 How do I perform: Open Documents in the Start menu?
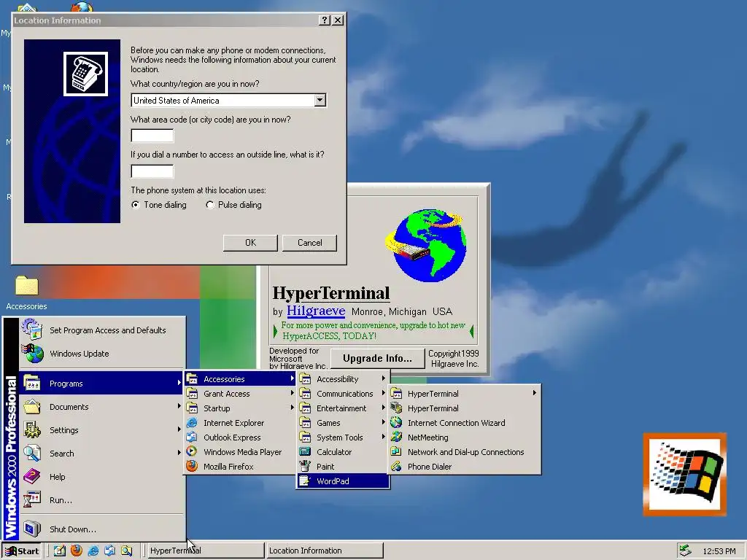pyautogui.click(x=102, y=406)
